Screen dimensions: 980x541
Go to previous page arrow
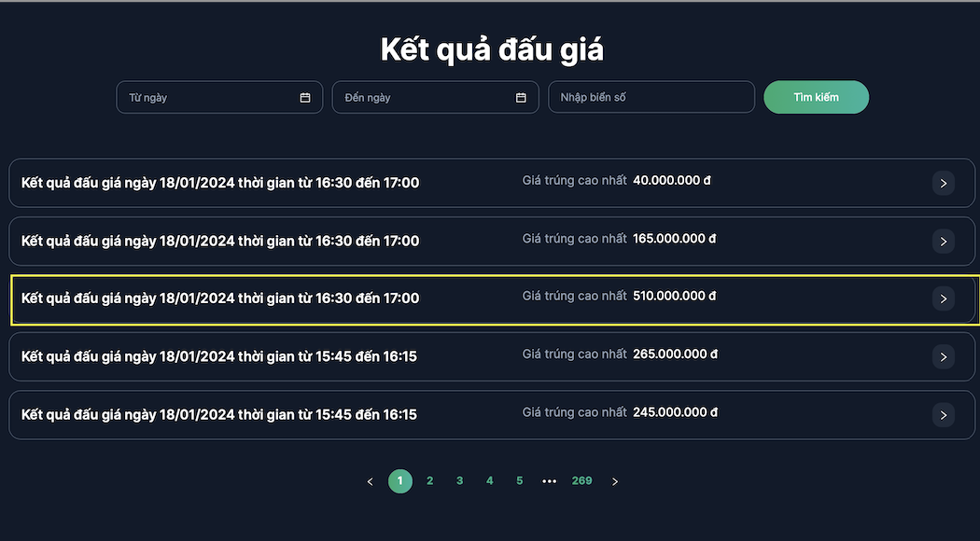click(x=371, y=481)
